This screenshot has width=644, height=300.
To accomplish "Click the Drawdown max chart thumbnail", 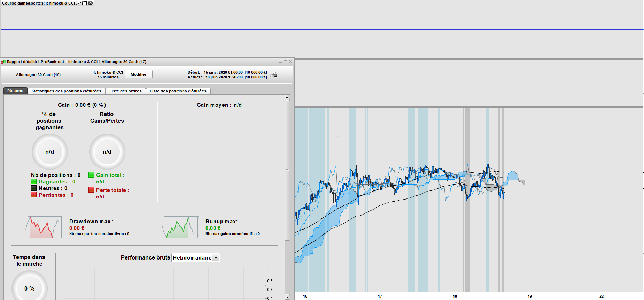I will [44, 227].
